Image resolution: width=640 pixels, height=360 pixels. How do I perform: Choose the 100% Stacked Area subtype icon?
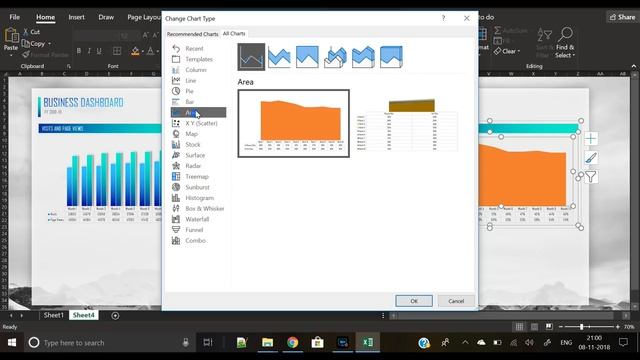307,57
